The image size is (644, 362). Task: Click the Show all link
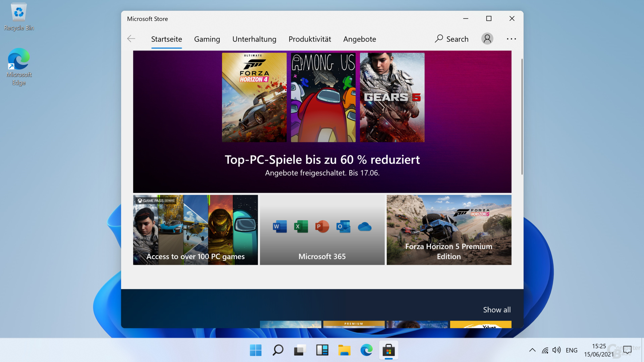tap(497, 310)
